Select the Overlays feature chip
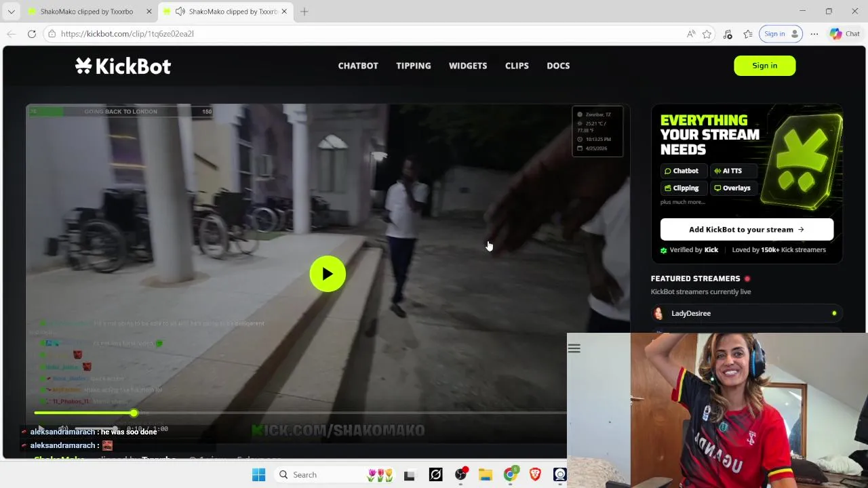The image size is (868, 488). (732, 188)
